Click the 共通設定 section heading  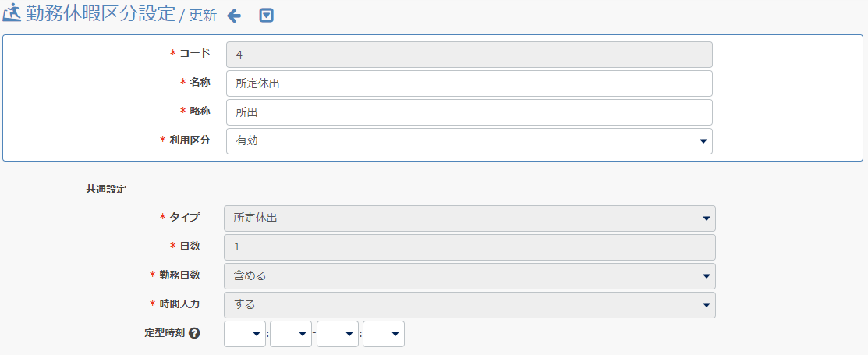pos(106,190)
